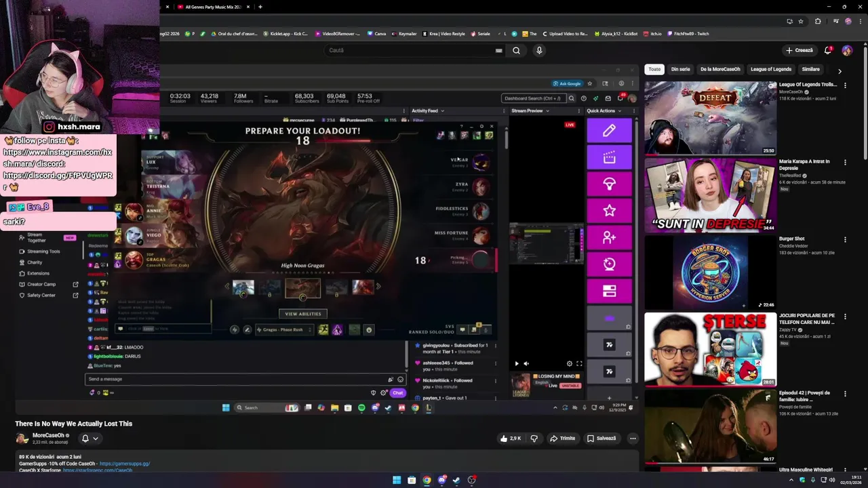Viewport: 868px width, 488px height.
Task: Open the on-screen keyboard icon in search box
Action: (x=498, y=50)
